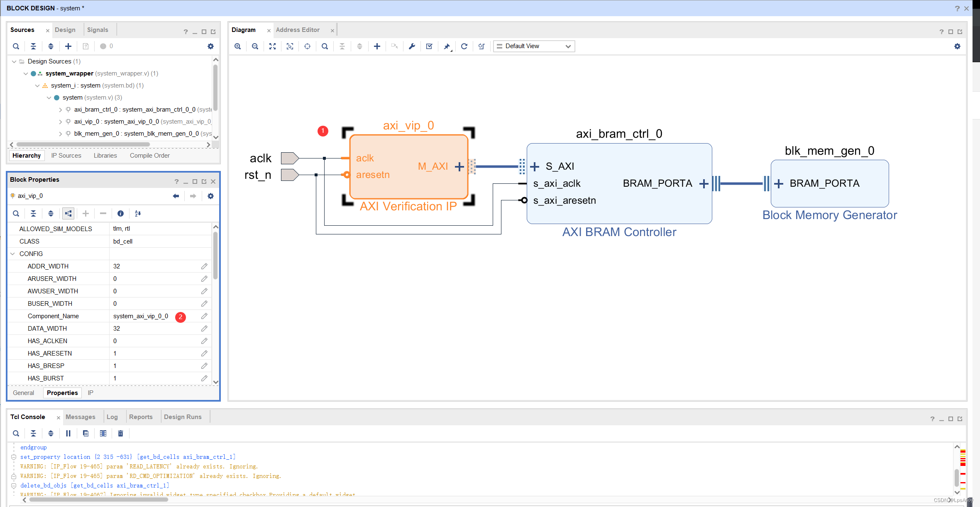Click Zoom Fit icon in diagram toolbar

272,46
